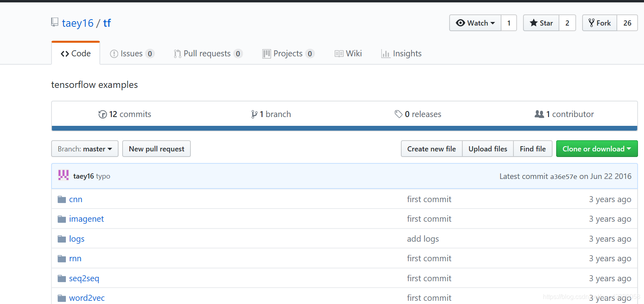Click the tag icon beside 0 releases
Image resolution: width=644 pixels, height=304 pixels.
click(398, 114)
